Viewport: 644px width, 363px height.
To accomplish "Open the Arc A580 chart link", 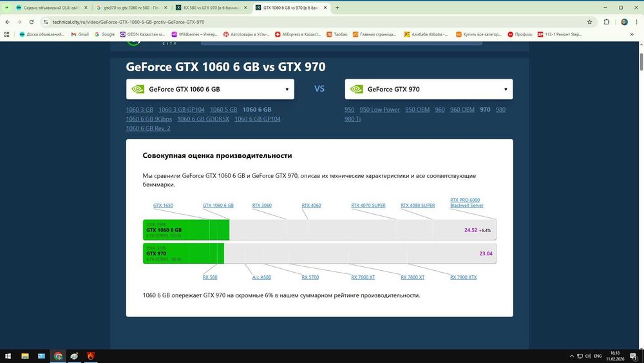I will coord(261,277).
